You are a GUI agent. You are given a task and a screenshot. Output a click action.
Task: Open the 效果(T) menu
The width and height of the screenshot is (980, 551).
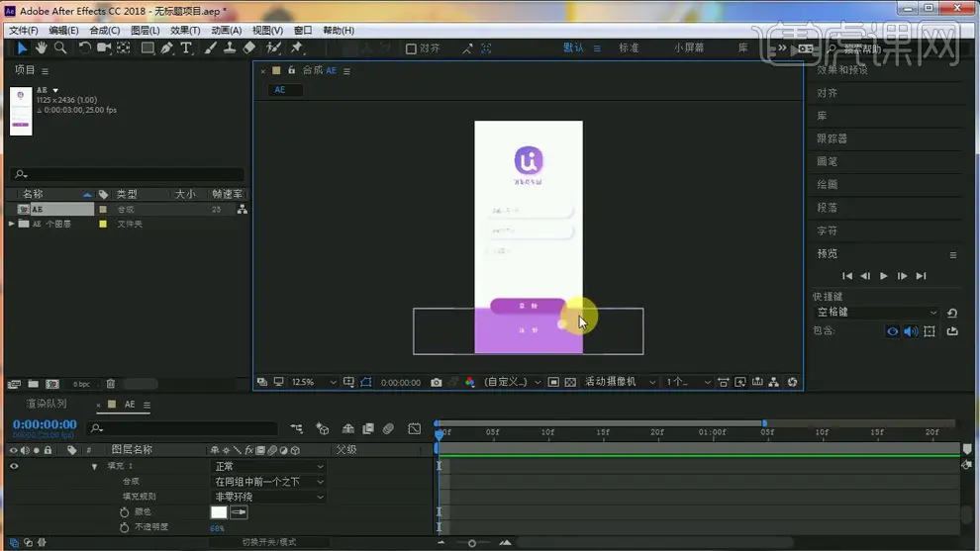point(185,30)
